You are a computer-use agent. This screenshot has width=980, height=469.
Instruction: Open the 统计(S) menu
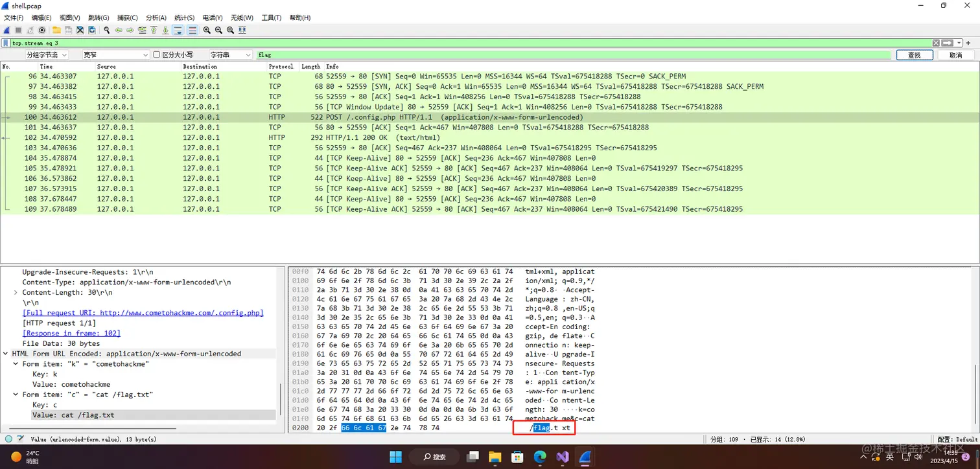tap(185, 17)
